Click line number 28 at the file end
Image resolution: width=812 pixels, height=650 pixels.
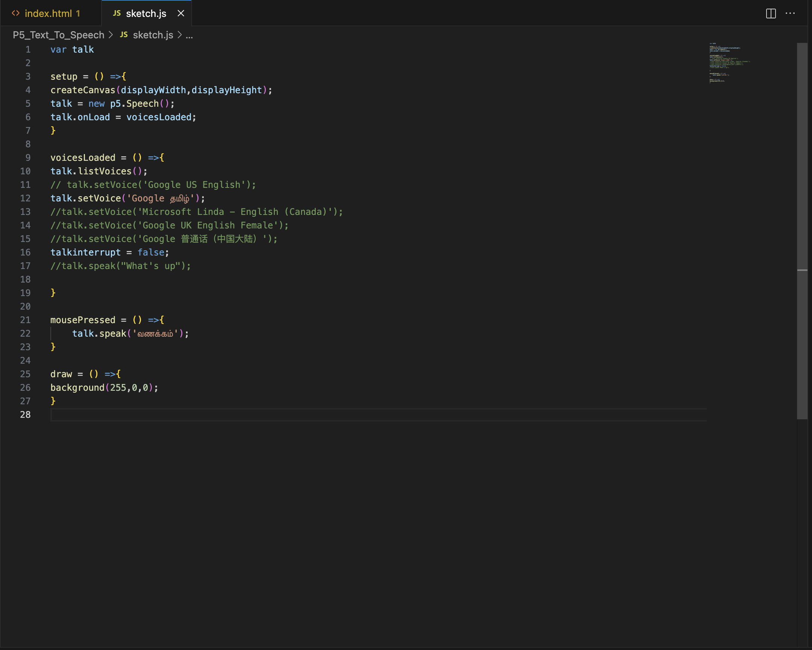coord(25,414)
